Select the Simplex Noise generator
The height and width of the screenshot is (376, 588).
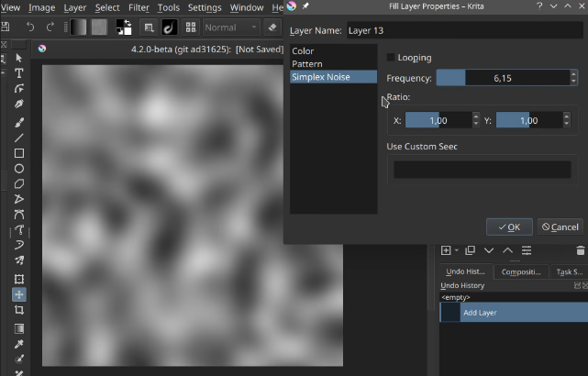click(x=333, y=77)
